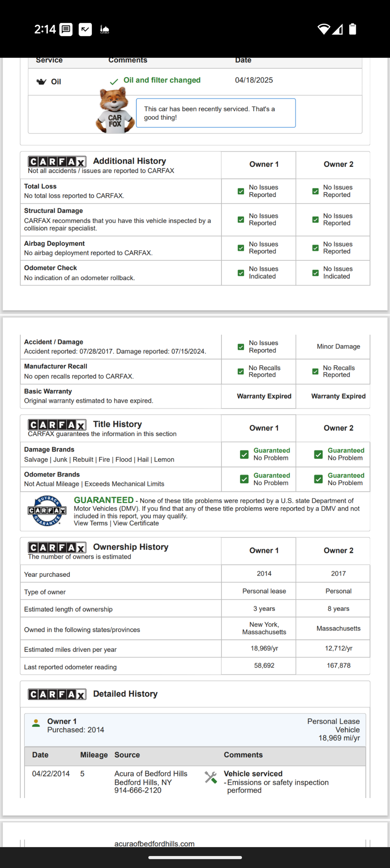Tap the Car Fox mascot image

(115, 111)
